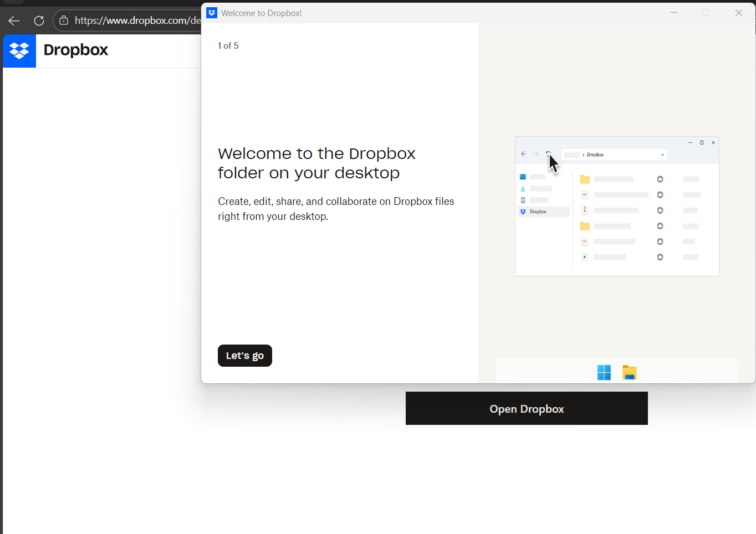Click the blue Desktop icon in the illustration sidebar
Screen dimensions: 756x534
tap(522, 176)
